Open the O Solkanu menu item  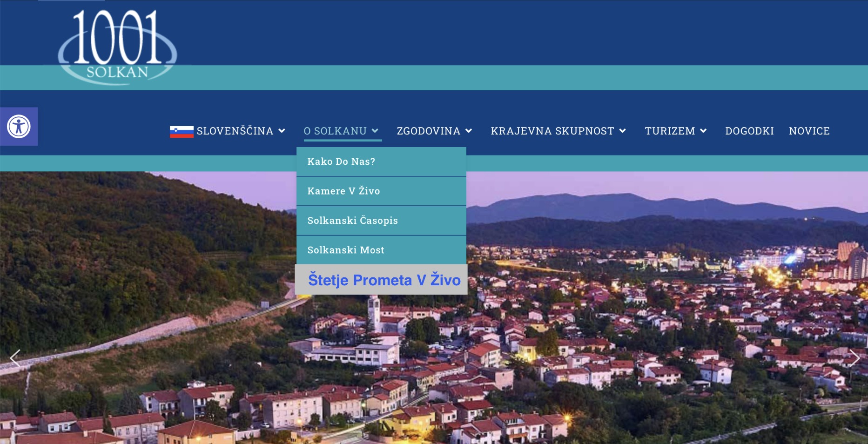[335, 131]
